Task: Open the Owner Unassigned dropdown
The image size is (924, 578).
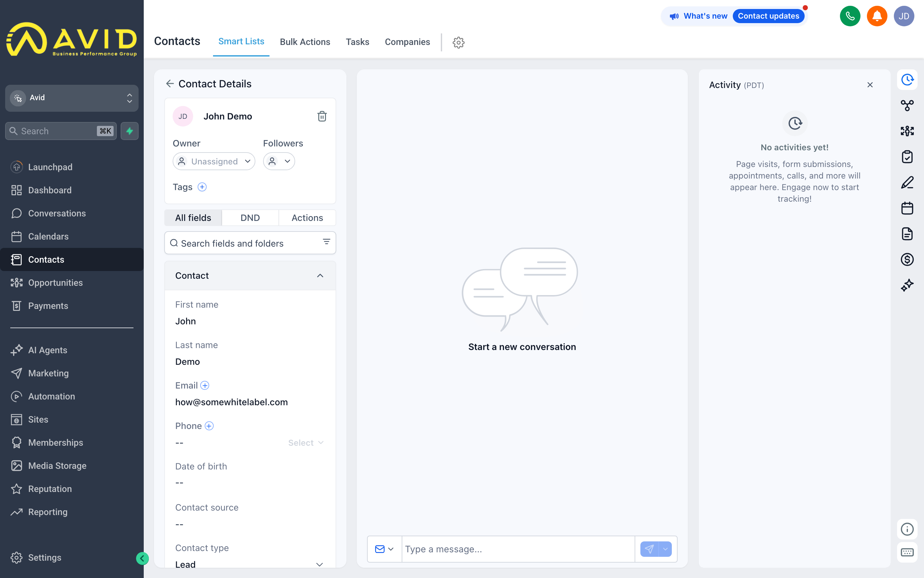Action: pos(214,161)
